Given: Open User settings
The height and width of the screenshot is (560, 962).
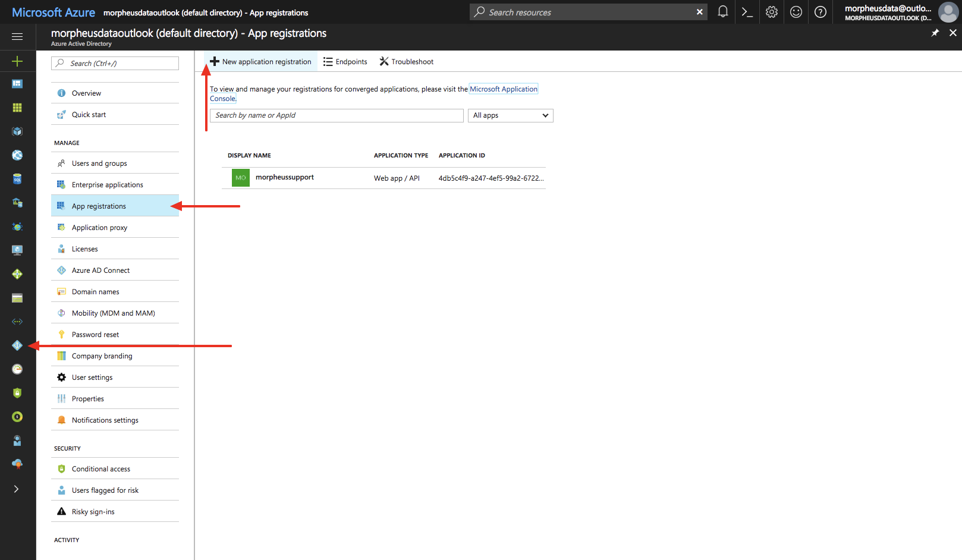Looking at the screenshot, I should pos(115,377).
